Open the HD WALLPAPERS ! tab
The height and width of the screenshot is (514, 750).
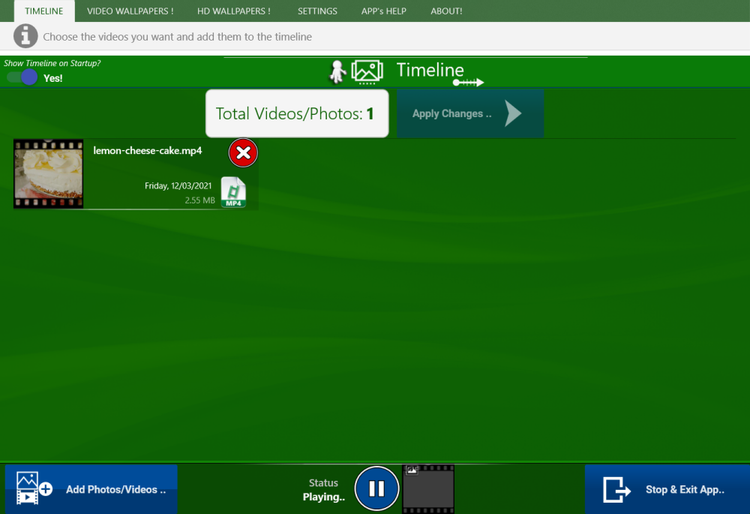pyautogui.click(x=234, y=11)
